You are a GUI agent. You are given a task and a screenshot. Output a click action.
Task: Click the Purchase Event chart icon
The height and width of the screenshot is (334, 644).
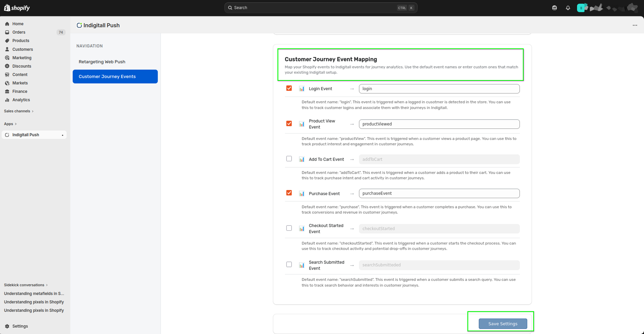coord(302,194)
